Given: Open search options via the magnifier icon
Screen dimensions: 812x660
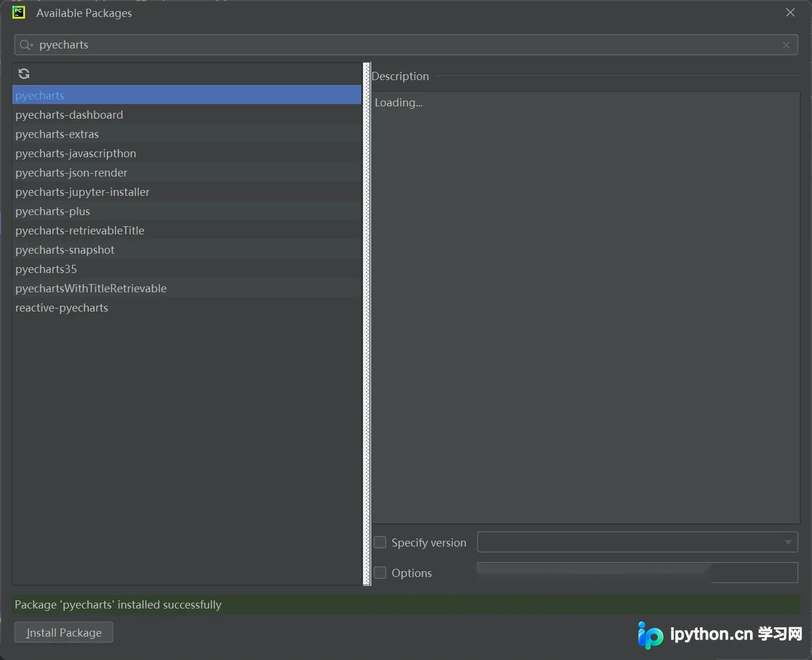Looking at the screenshot, I should click(x=26, y=45).
